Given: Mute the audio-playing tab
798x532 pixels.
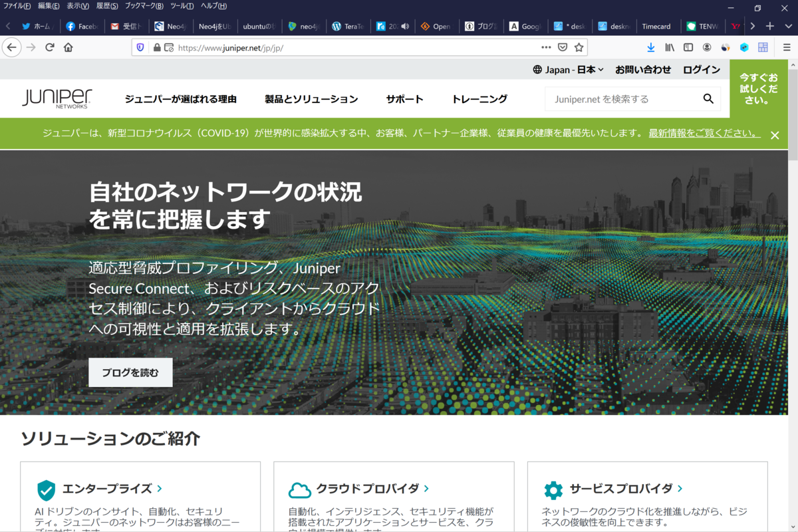Looking at the screenshot, I should point(404,27).
